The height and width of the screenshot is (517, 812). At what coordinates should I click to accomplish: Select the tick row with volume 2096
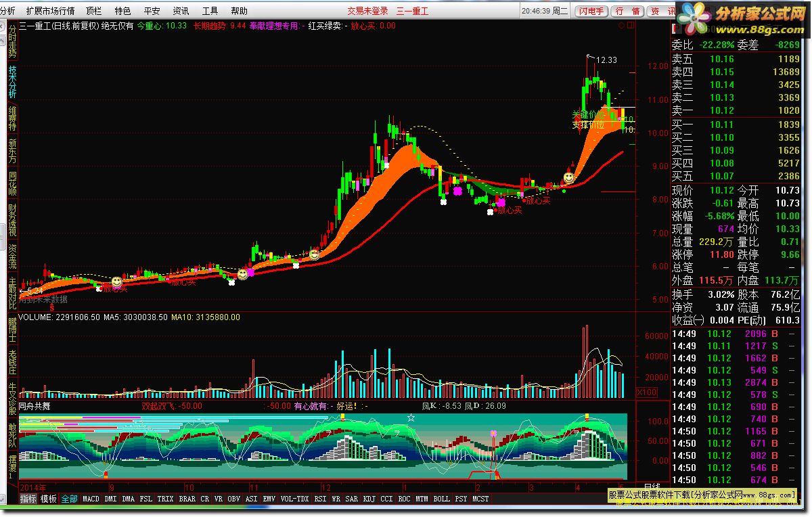pos(736,334)
